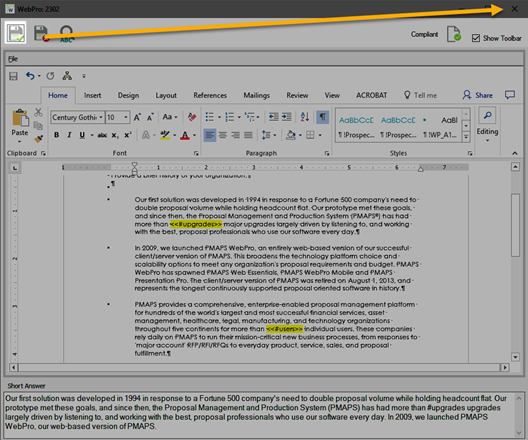Open the Editing group dropdown
The width and height of the screenshot is (528, 440).
click(487, 125)
